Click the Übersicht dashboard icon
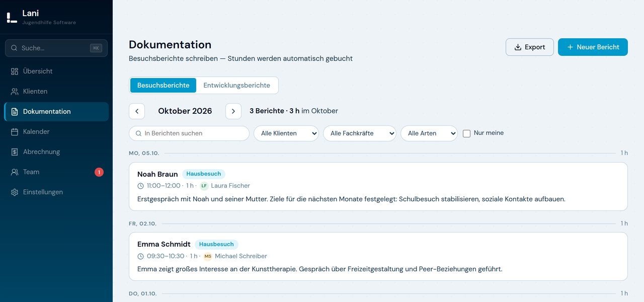Screen dimensions: 644x302 click(x=15, y=71)
